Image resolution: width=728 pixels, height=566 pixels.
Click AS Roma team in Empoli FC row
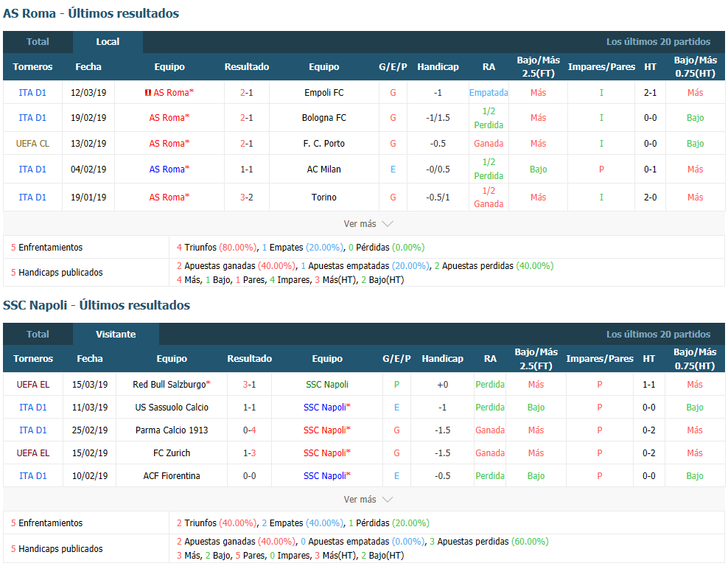tap(173, 93)
